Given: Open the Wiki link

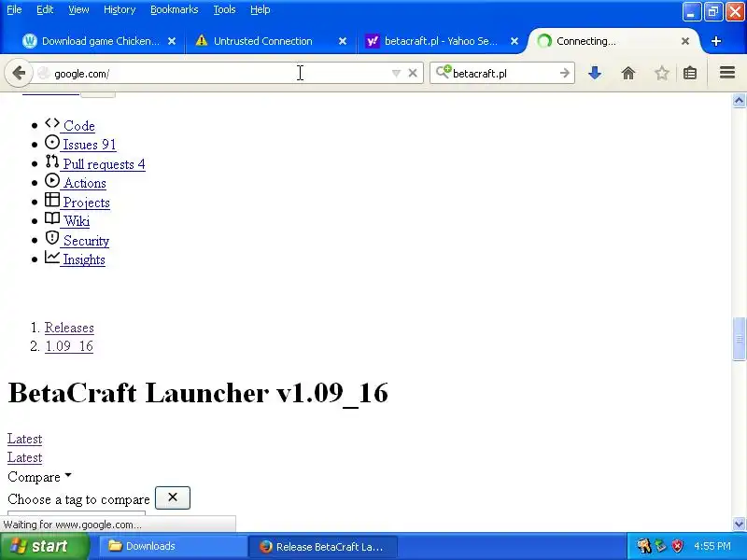Looking at the screenshot, I should [77, 221].
